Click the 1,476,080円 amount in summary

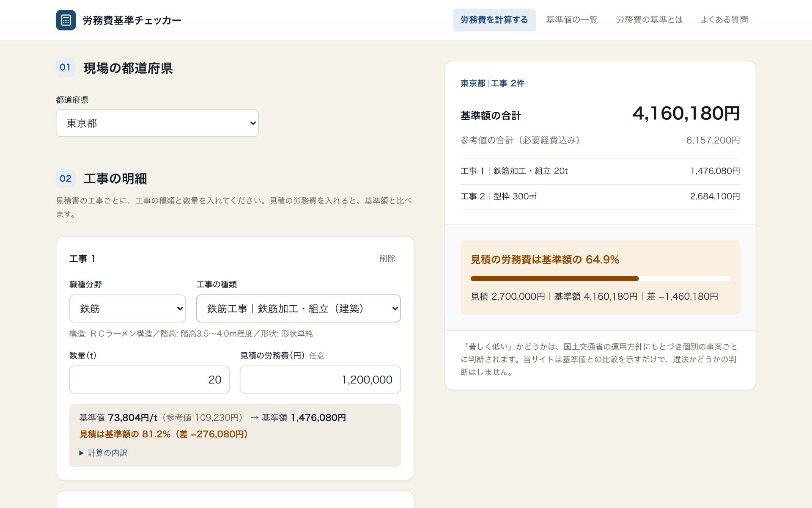(x=715, y=171)
